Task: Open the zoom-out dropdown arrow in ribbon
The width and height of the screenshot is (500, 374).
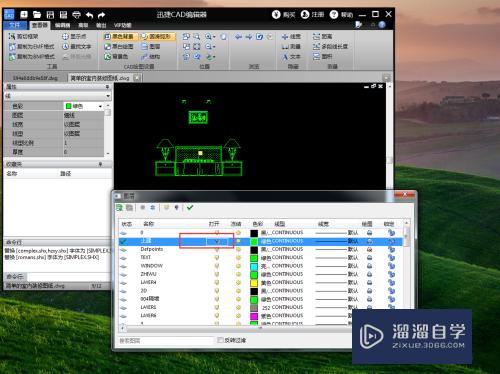Action: (x=214, y=47)
